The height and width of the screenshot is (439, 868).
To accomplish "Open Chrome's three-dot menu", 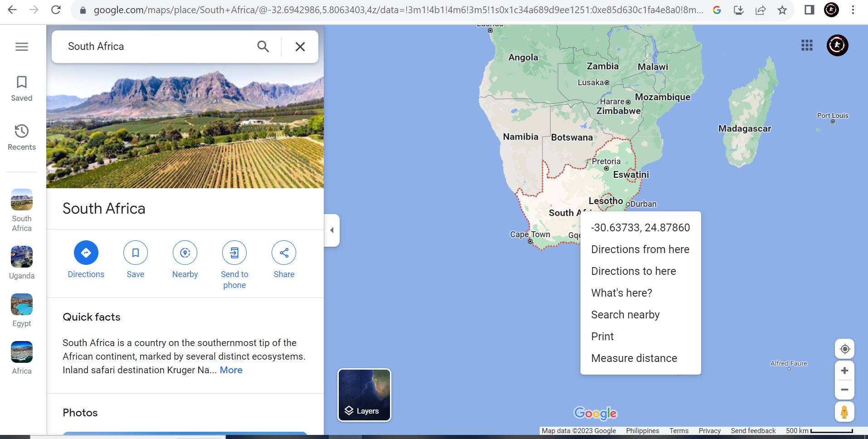I will 853,10.
